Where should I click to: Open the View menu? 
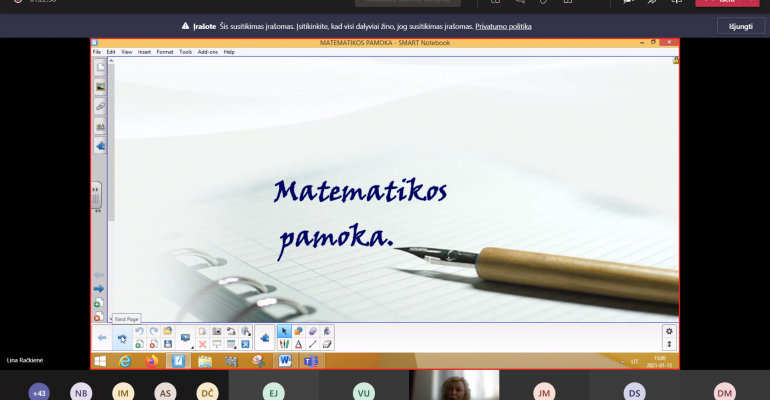[x=127, y=52]
